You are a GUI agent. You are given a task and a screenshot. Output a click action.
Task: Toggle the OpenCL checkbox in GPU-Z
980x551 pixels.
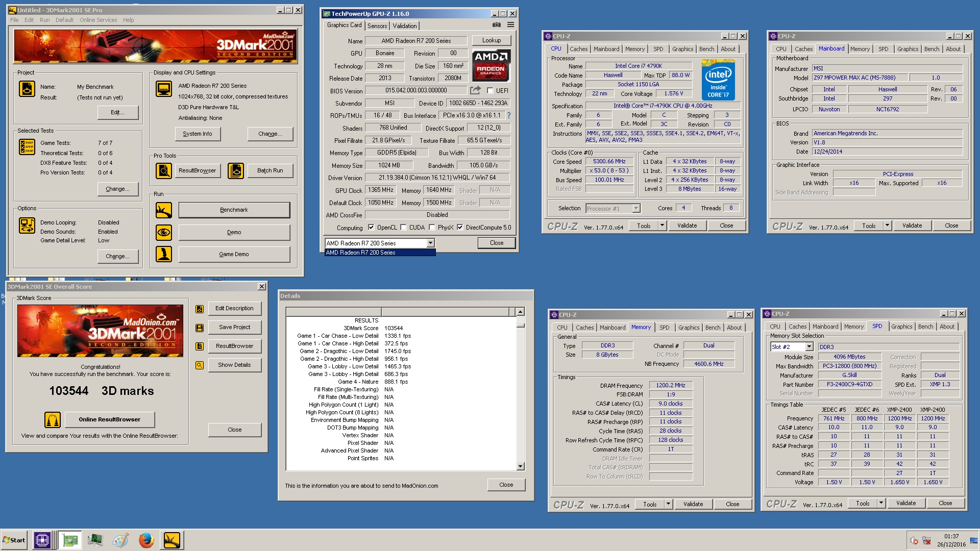[371, 228]
